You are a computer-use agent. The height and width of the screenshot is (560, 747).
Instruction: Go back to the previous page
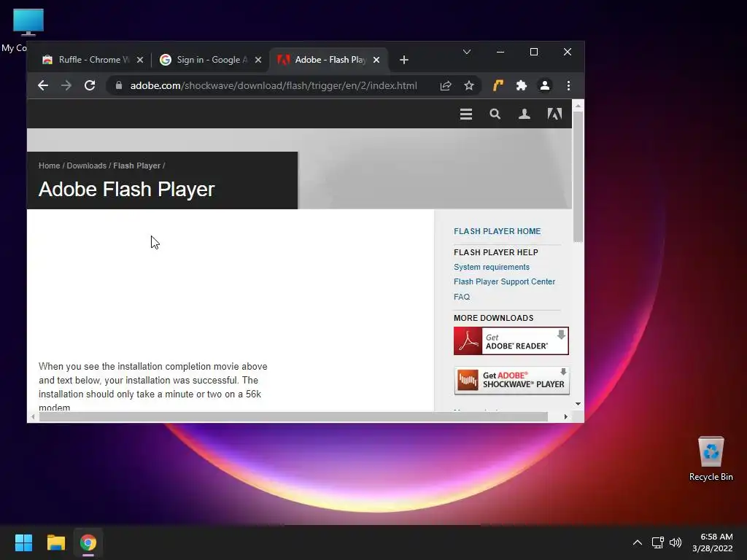(43, 86)
